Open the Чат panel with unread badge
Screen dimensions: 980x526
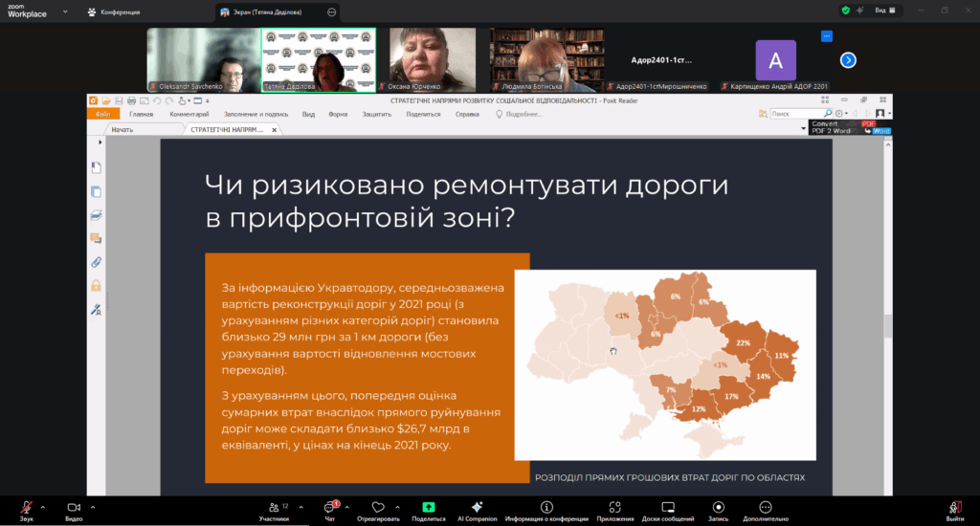(x=330, y=510)
